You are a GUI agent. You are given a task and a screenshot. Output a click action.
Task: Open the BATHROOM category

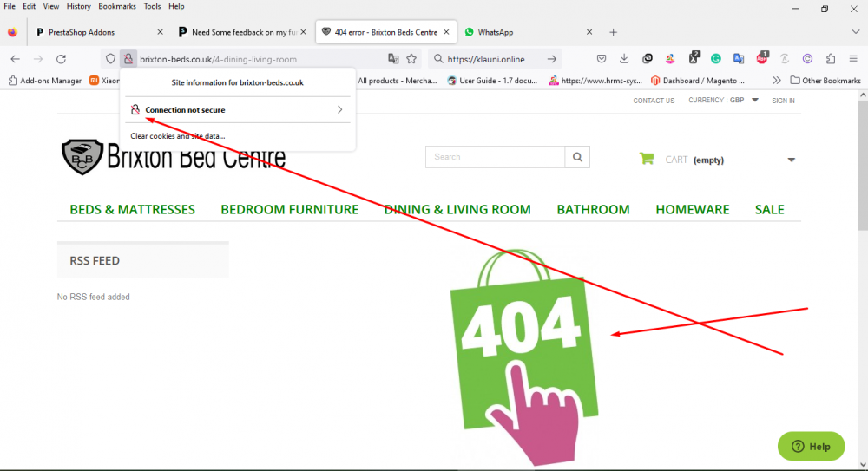coord(593,209)
